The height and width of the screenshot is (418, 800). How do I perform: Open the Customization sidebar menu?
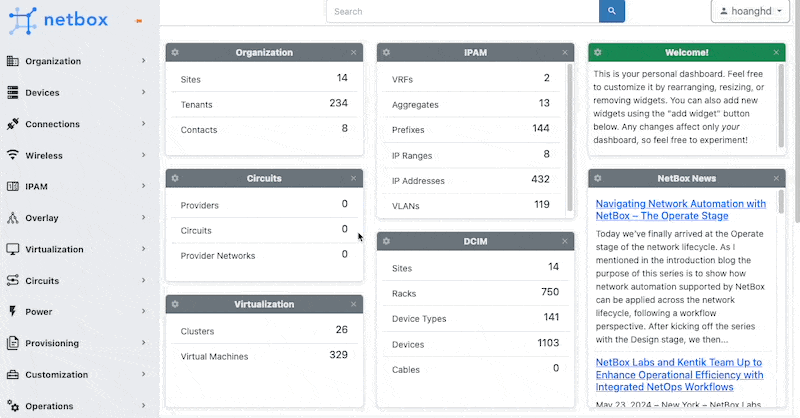[77, 375]
